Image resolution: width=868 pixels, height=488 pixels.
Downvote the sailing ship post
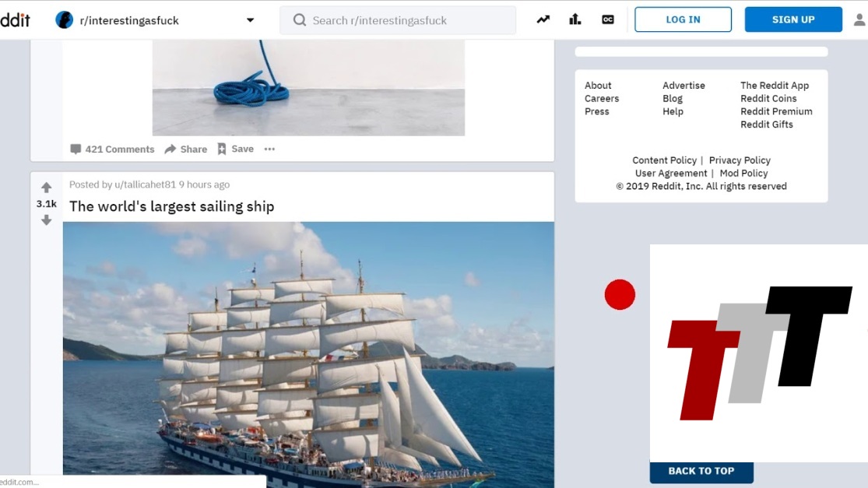click(47, 220)
